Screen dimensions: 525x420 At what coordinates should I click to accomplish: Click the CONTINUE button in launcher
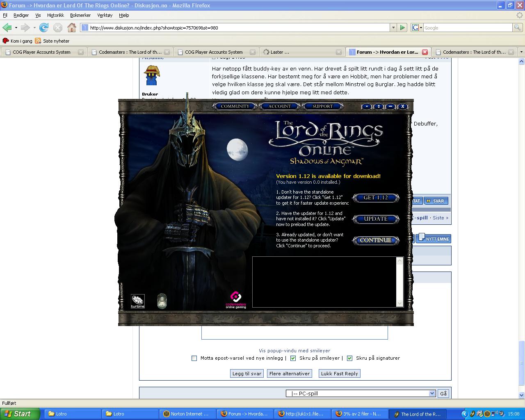click(376, 240)
